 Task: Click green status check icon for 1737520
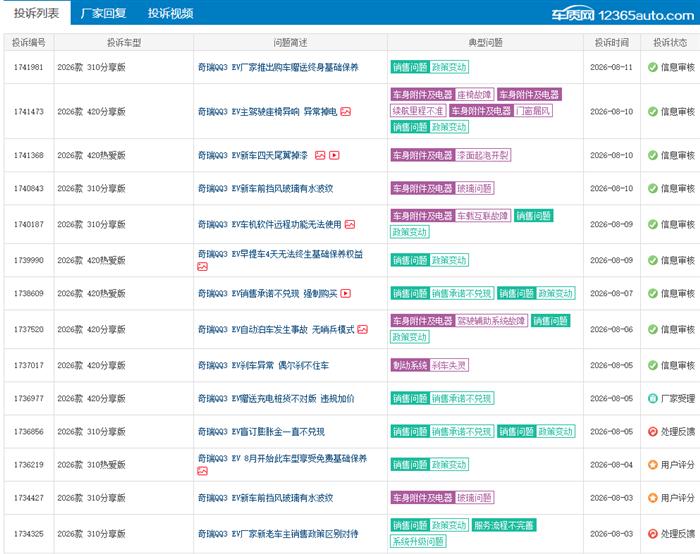(x=653, y=329)
